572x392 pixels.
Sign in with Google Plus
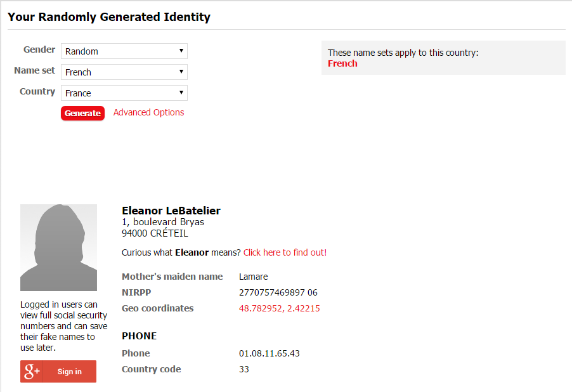click(69, 372)
